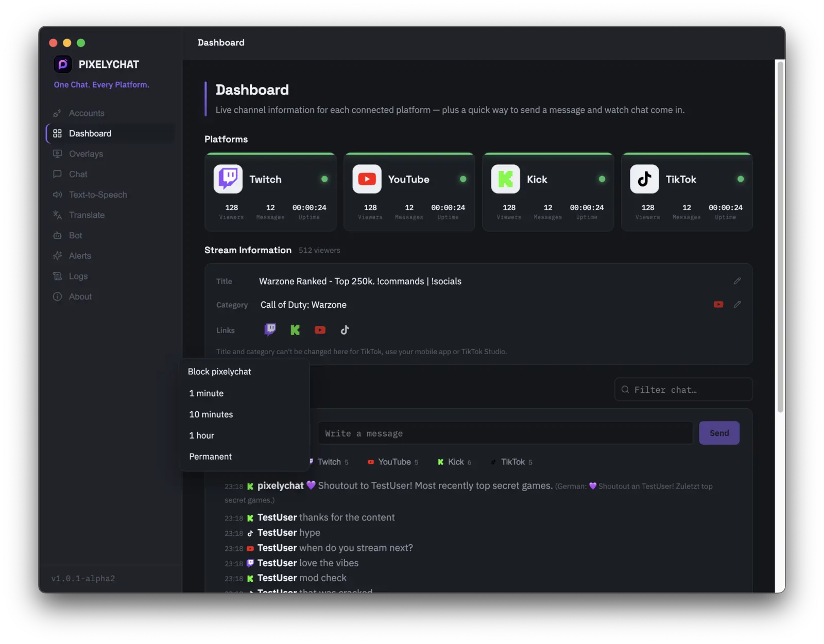Click the Logs icon in sidebar
824x644 pixels.
click(x=57, y=276)
